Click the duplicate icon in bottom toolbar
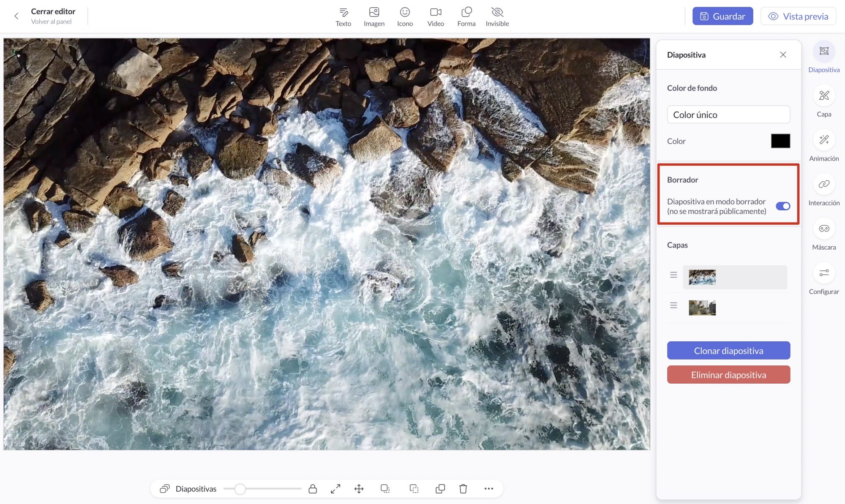The width and height of the screenshot is (845, 504). pos(440,489)
